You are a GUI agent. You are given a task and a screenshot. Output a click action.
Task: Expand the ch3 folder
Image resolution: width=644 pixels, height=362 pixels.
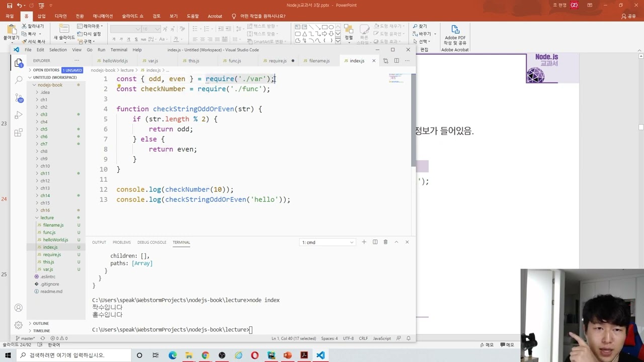[44, 114]
